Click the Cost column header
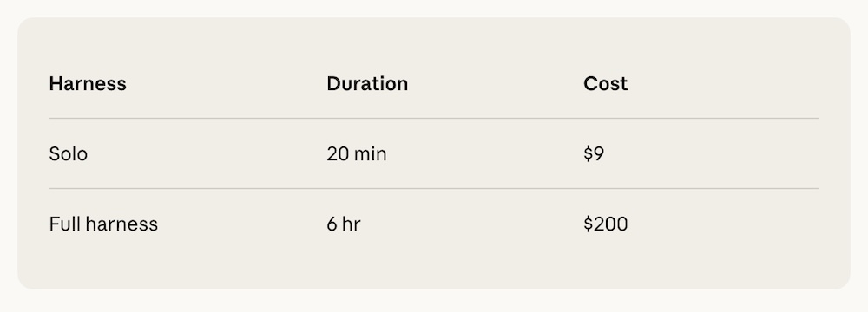Screen dimensions: 868x312 coord(606,83)
